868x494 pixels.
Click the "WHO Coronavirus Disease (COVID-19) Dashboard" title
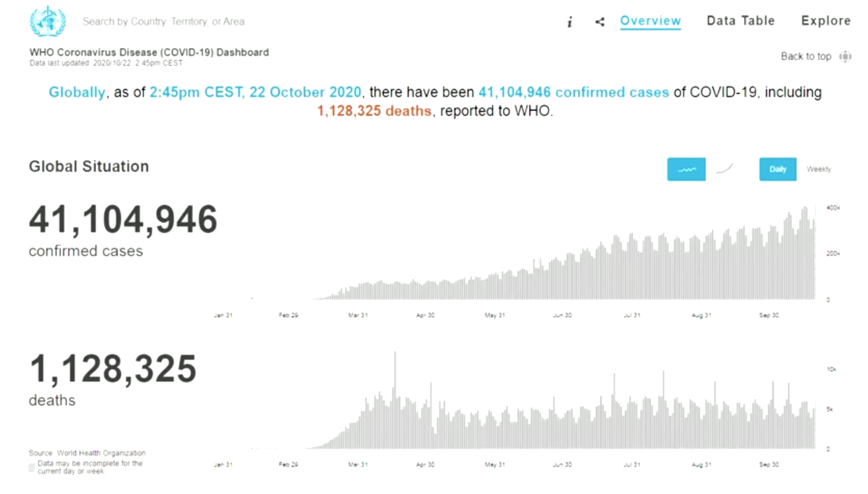[149, 52]
